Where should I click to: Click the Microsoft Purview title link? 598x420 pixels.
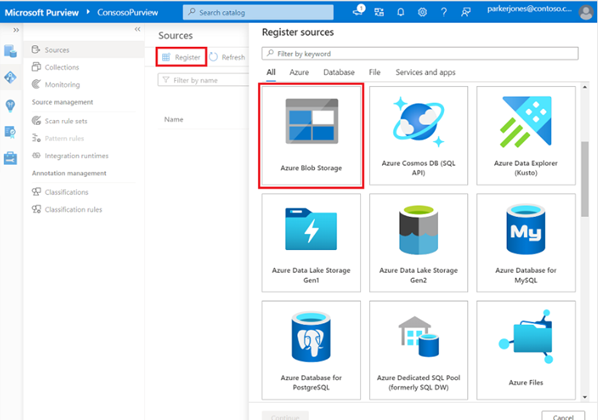(x=42, y=13)
